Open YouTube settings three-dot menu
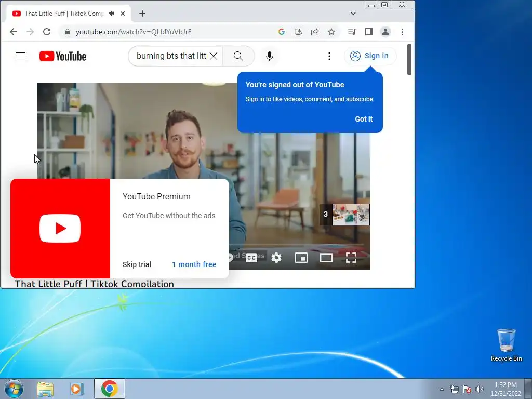This screenshot has width=532, height=399. click(329, 56)
